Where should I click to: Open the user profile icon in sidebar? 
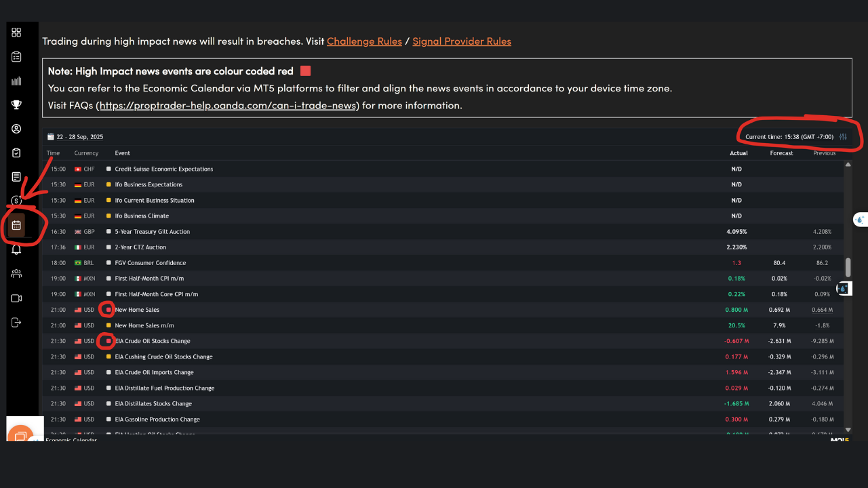[x=16, y=129]
